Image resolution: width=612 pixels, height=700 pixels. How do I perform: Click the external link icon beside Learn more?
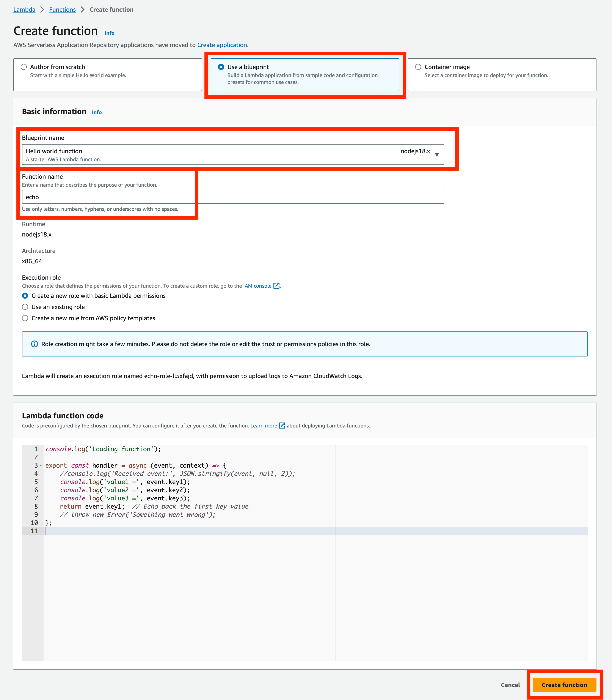282,426
